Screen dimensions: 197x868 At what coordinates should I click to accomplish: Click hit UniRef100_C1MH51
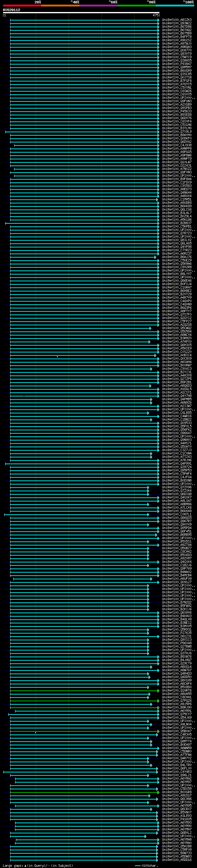tap(177, 200)
